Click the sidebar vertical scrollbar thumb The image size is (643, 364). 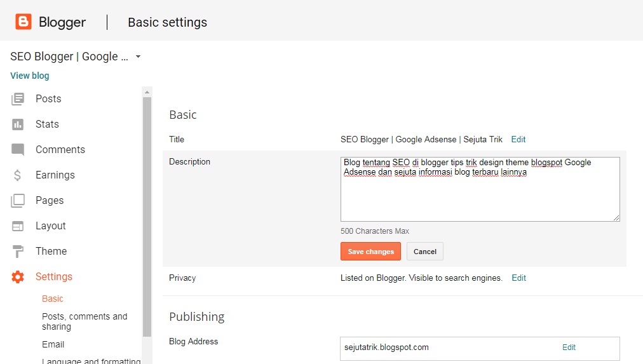click(x=147, y=217)
